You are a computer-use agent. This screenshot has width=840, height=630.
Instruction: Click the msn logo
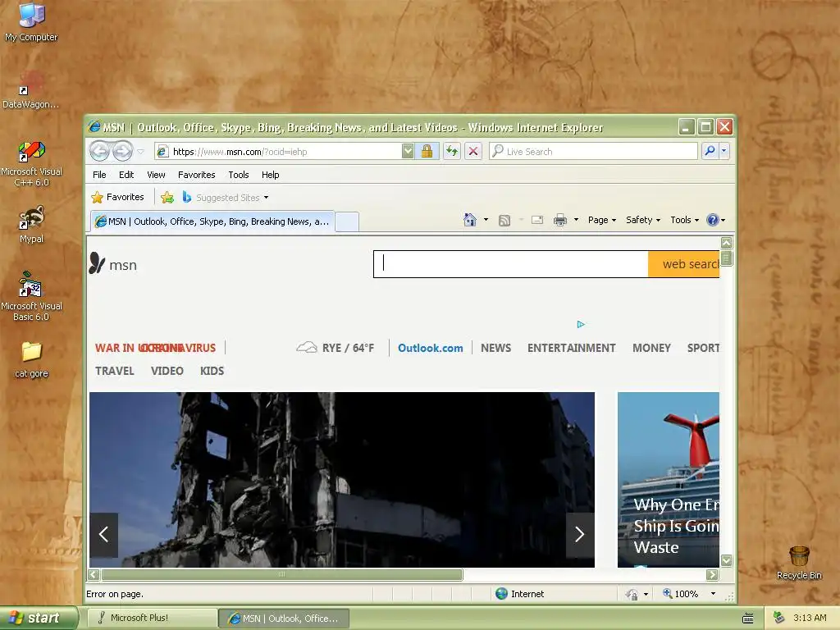tap(113, 263)
